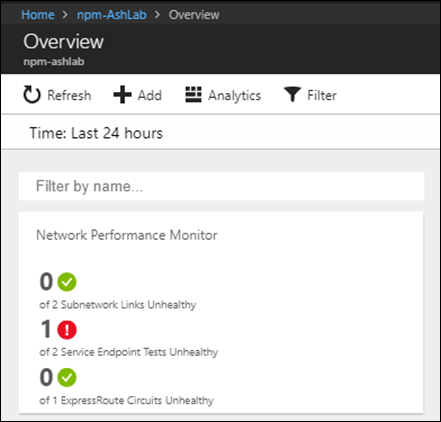
Task: Click the count 1 for Service Endpoint Tests
Action: 46,329
